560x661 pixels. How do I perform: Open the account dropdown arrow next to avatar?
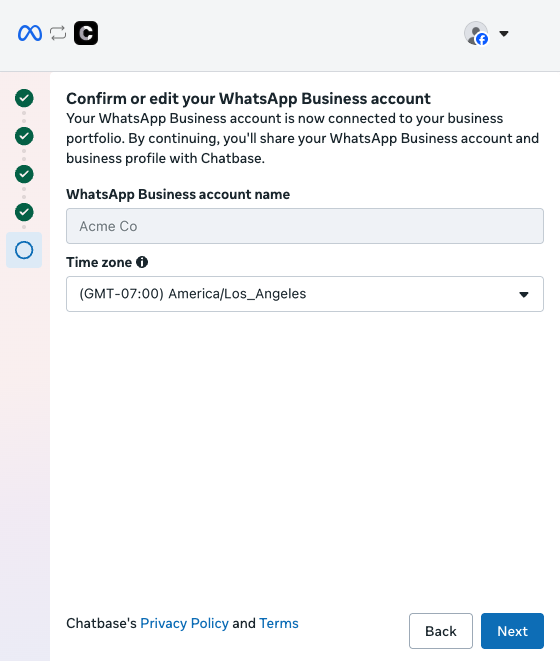[x=504, y=33]
